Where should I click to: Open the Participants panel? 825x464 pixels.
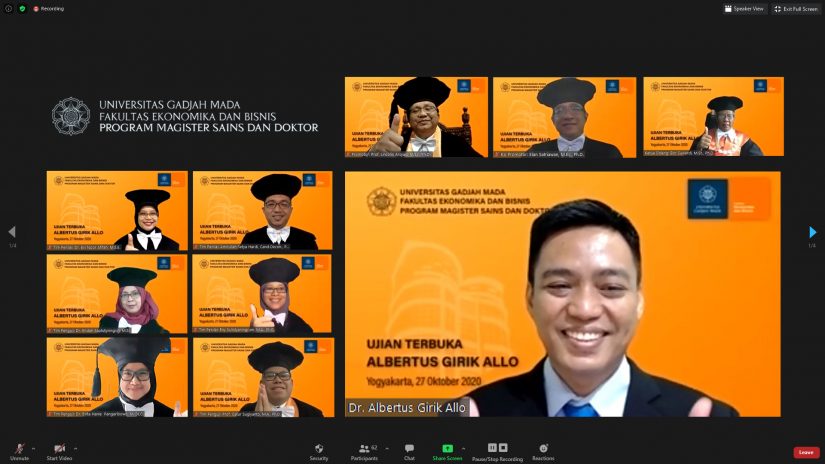point(364,449)
